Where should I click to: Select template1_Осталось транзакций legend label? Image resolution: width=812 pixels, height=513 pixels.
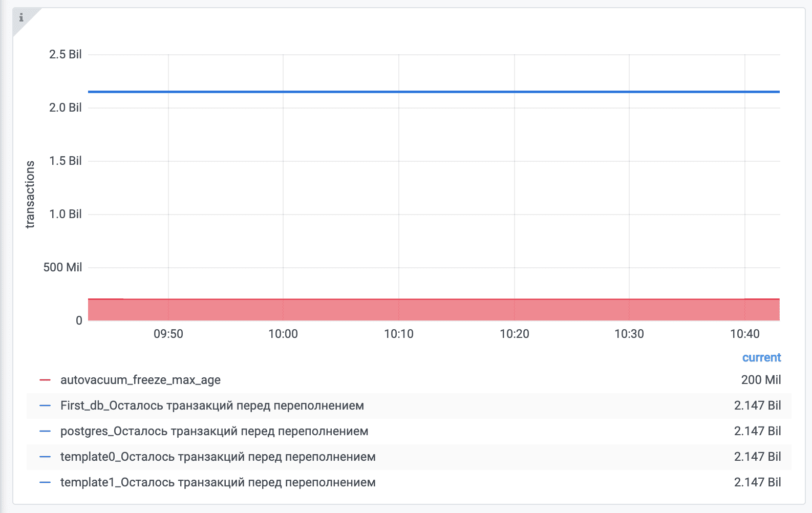[x=218, y=482]
